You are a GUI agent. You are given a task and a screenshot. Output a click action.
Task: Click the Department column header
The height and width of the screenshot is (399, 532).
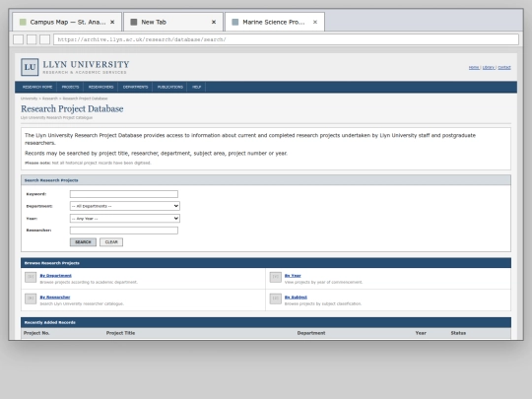(311, 333)
